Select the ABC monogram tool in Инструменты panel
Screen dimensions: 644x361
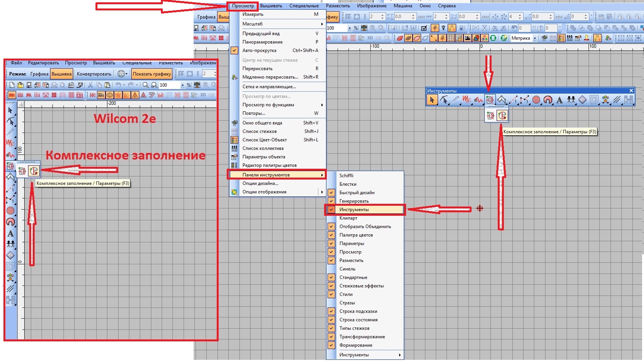coord(582,100)
